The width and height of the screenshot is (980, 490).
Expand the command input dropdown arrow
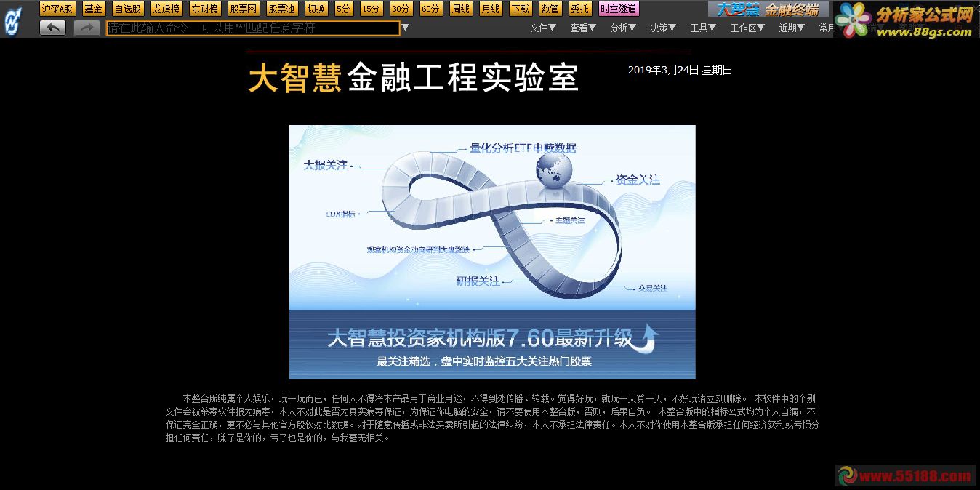pyautogui.click(x=405, y=28)
